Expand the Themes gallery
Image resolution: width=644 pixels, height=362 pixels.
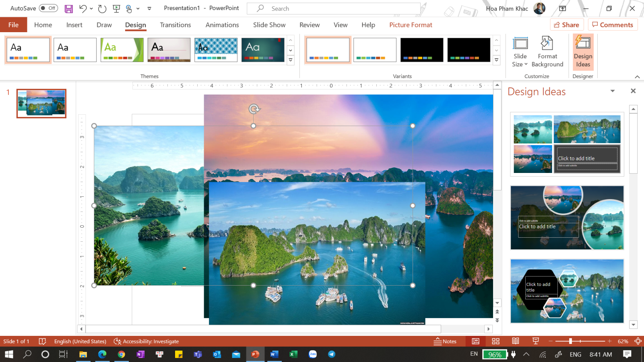point(290,60)
